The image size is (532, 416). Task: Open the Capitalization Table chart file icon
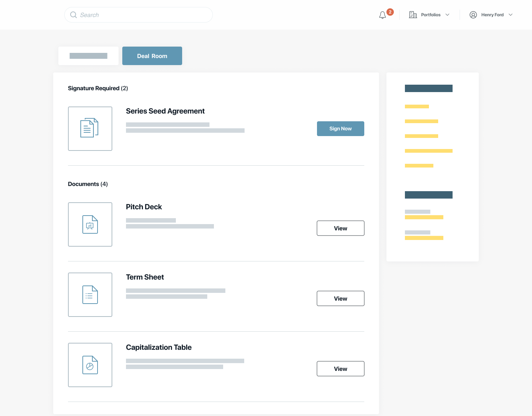click(x=90, y=365)
